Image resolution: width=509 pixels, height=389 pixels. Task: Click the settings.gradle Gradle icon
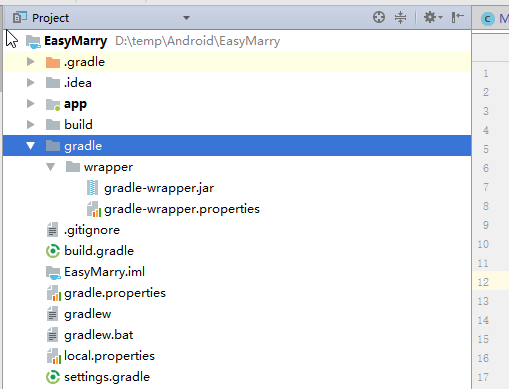click(x=53, y=377)
